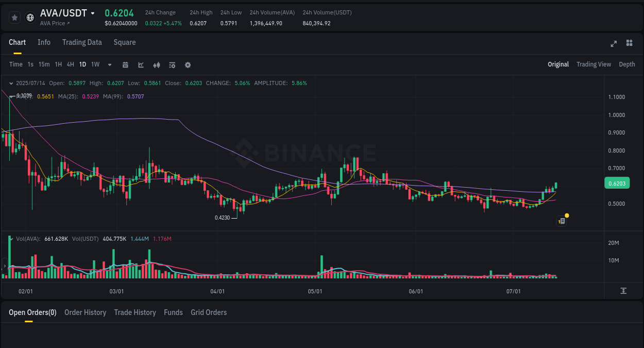The height and width of the screenshot is (348, 644).
Task: Open the indicator list settings icon
Action: [172, 64]
